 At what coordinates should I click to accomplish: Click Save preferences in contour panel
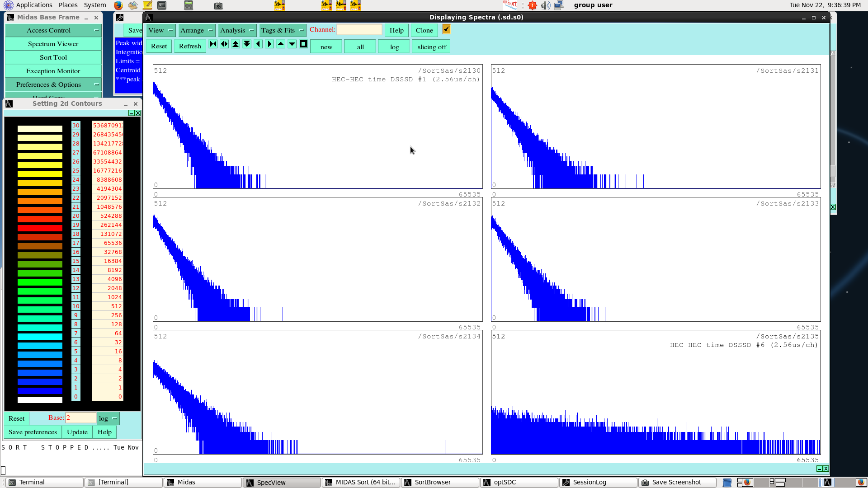33,432
